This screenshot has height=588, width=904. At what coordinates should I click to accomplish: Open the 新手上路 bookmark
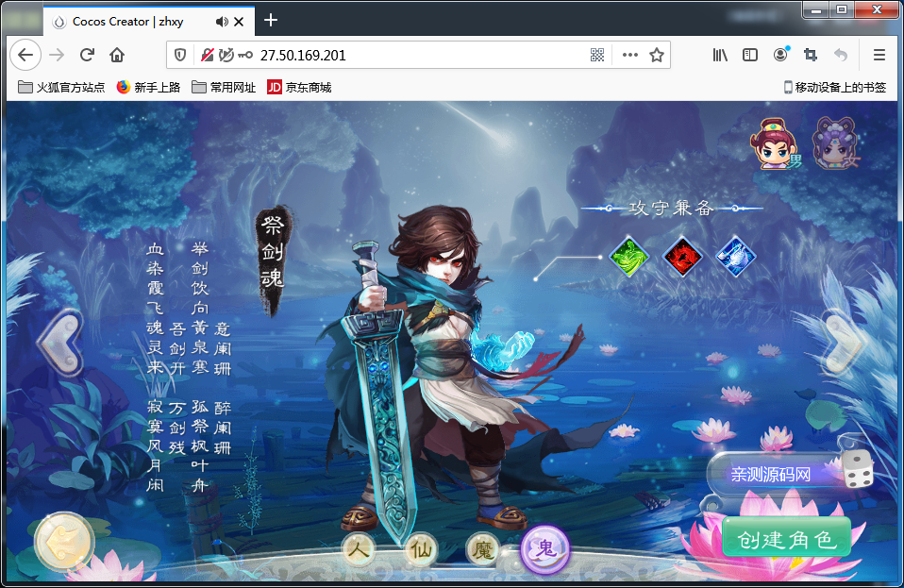(x=148, y=88)
